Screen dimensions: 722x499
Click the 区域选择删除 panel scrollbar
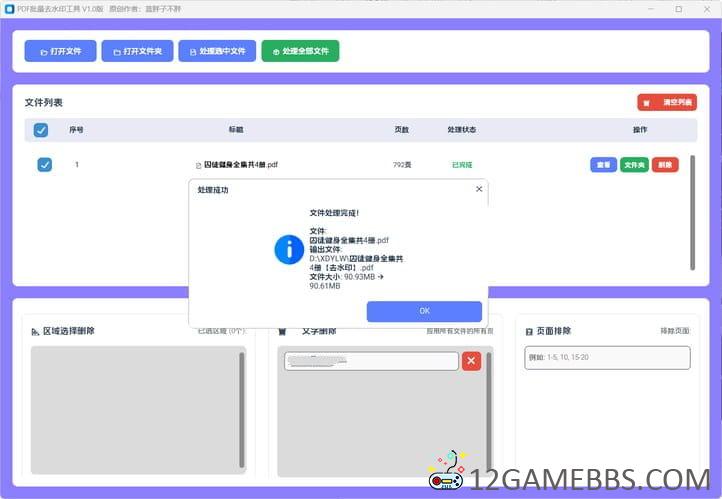(242, 410)
